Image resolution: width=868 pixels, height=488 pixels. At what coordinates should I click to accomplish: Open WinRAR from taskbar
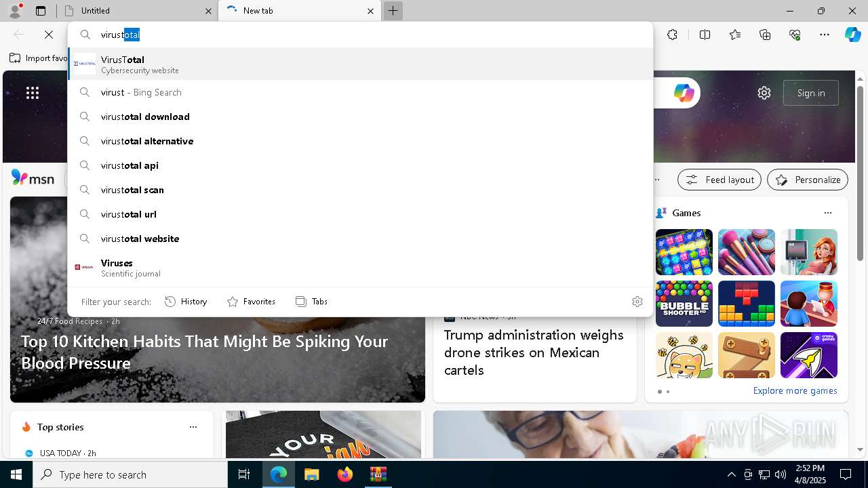pyautogui.click(x=378, y=474)
